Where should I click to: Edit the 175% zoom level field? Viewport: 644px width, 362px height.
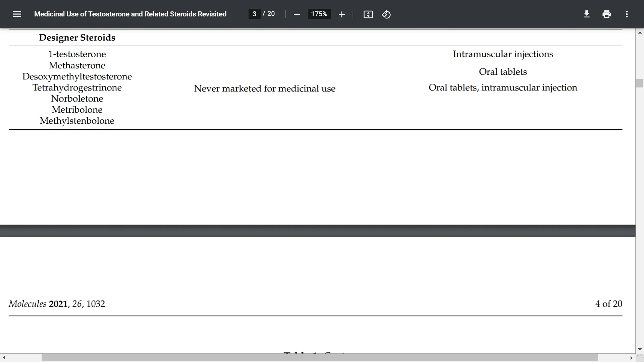pos(319,14)
